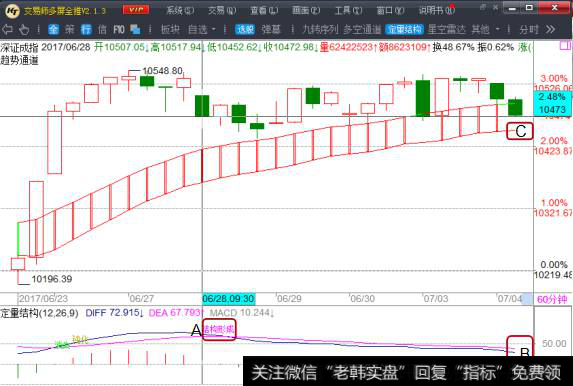The height and width of the screenshot is (386, 573).
Task: Click the light blue scroll handle beside 07/04
Action: [x=527, y=299]
